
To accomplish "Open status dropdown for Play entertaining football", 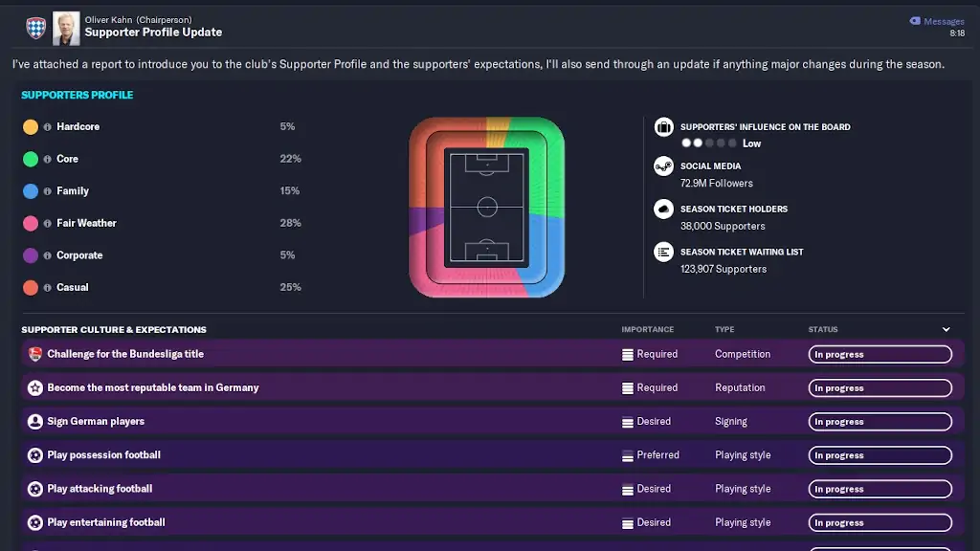I will coord(880,523).
